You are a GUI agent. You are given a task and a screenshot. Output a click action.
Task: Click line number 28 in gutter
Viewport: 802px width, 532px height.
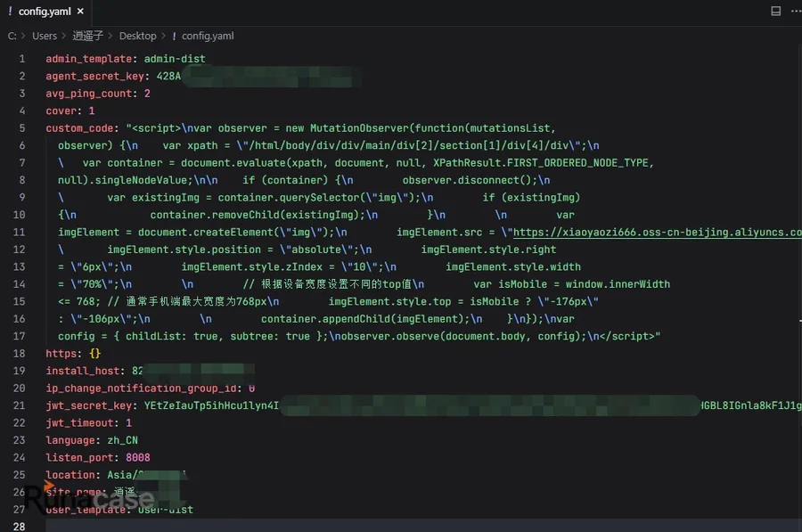click(x=19, y=527)
